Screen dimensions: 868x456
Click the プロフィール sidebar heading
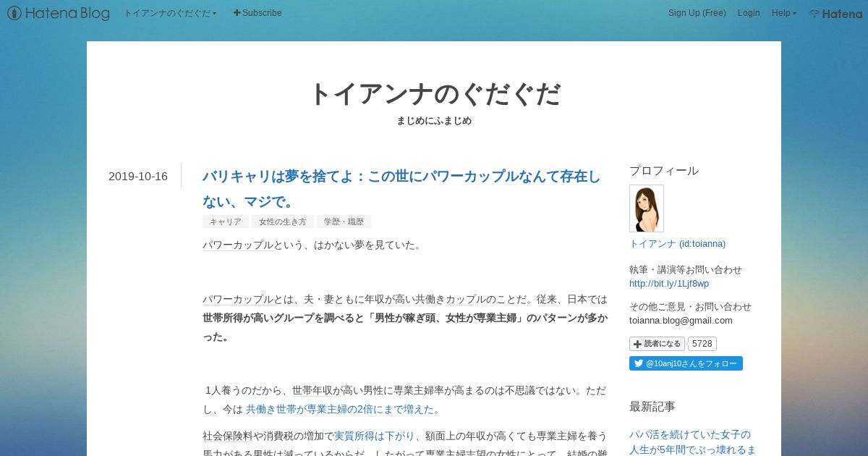[x=664, y=171]
